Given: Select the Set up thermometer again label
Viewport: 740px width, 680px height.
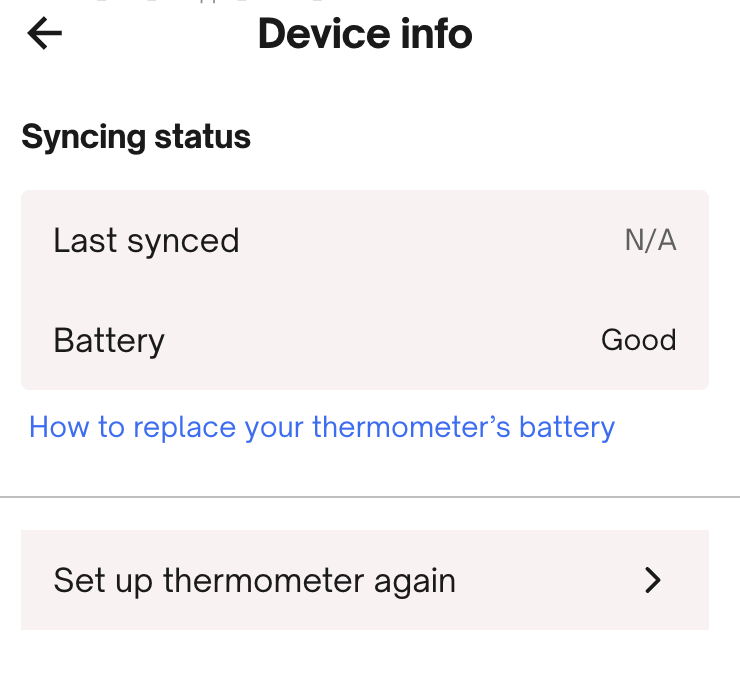Looking at the screenshot, I should [254, 580].
